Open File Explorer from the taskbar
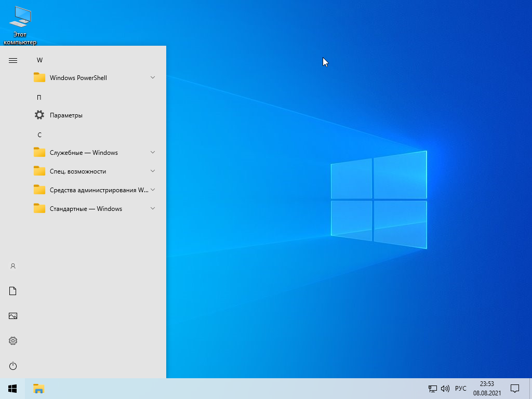532x399 pixels. [x=39, y=389]
